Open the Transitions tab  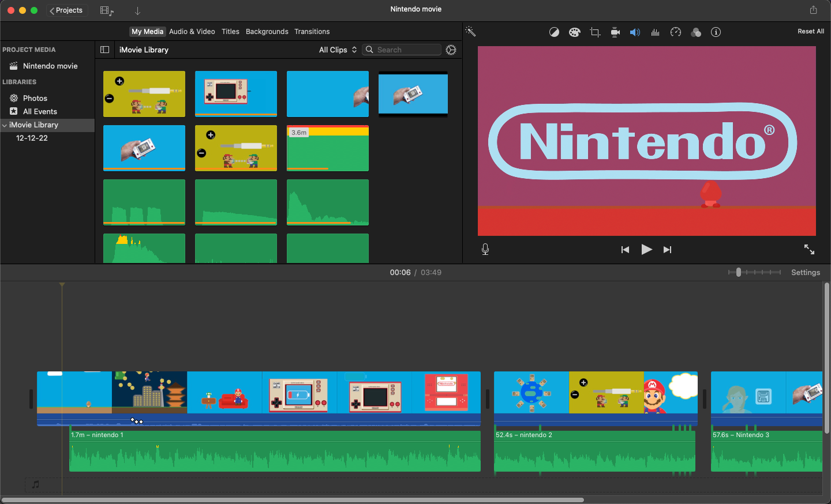pyautogui.click(x=312, y=32)
